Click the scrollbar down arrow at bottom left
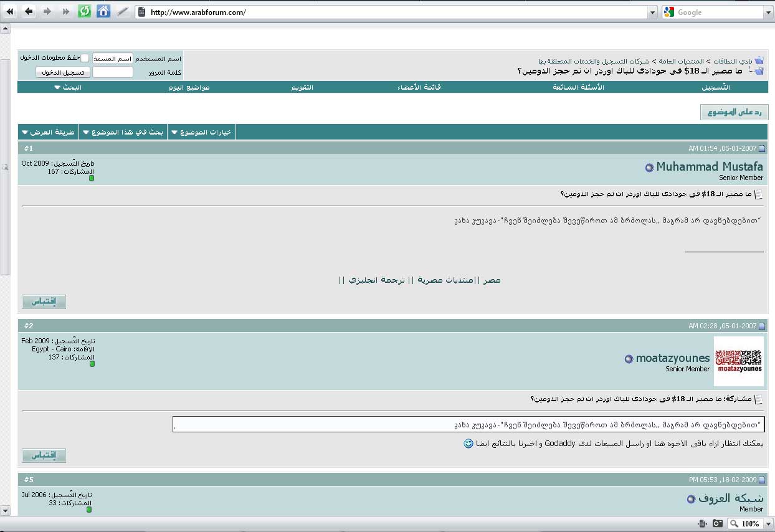 click(5, 511)
